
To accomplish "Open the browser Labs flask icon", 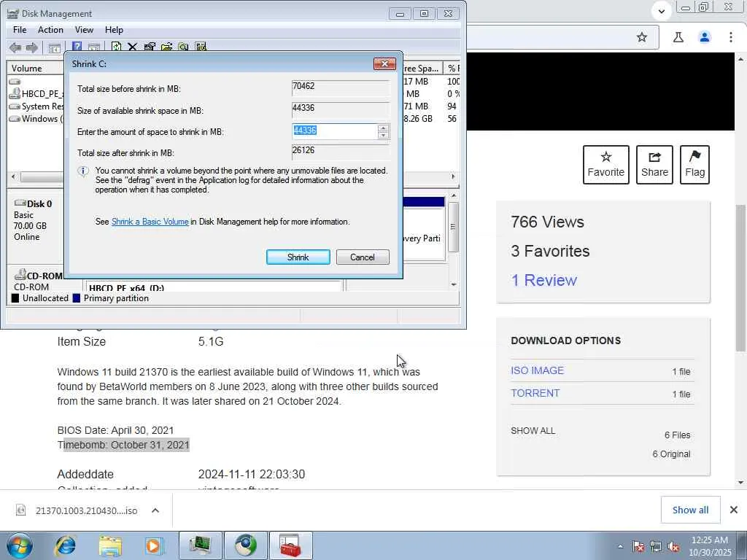I will pyautogui.click(x=678, y=37).
